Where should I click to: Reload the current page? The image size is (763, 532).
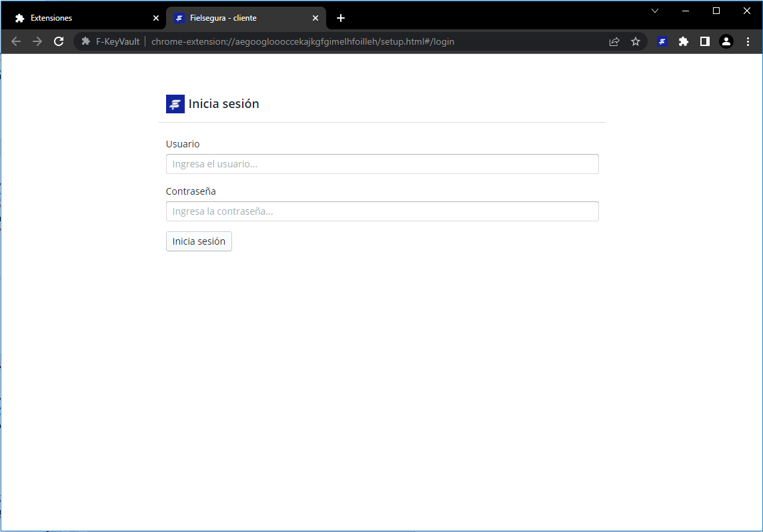pyautogui.click(x=59, y=41)
